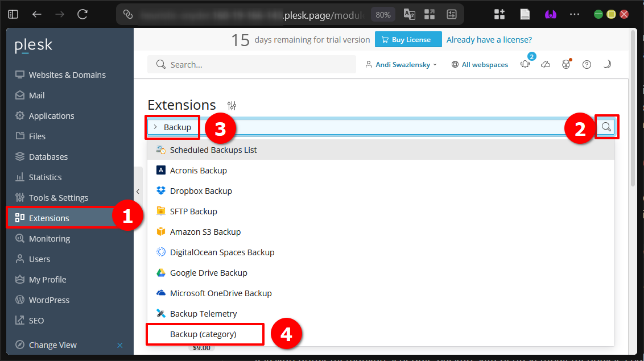The width and height of the screenshot is (644, 361).
Task: Select Tools & Settings in the sidebar
Action: (x=58, y=197)
